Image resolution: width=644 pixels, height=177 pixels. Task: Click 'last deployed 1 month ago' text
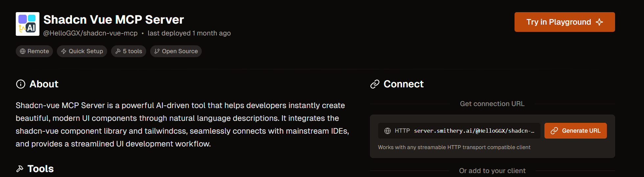[189, 33]
